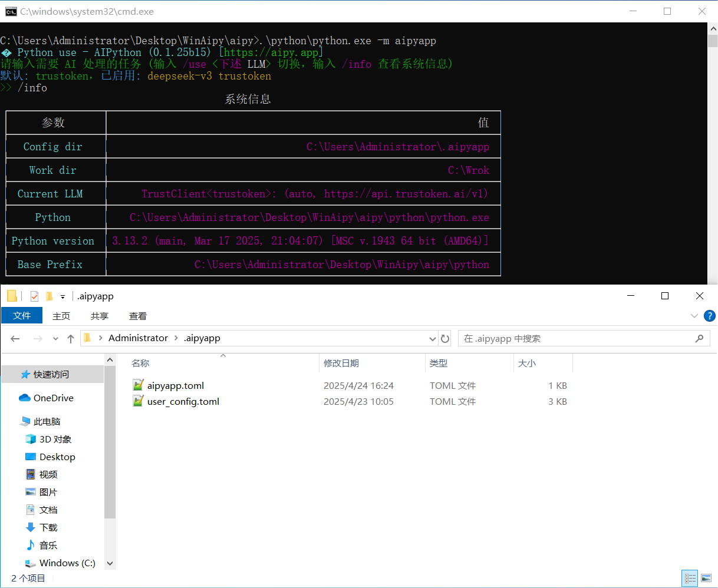718x588 pixels.
Task: Click the cmd.exe title bar icon
Action: (x=11, y=11)
